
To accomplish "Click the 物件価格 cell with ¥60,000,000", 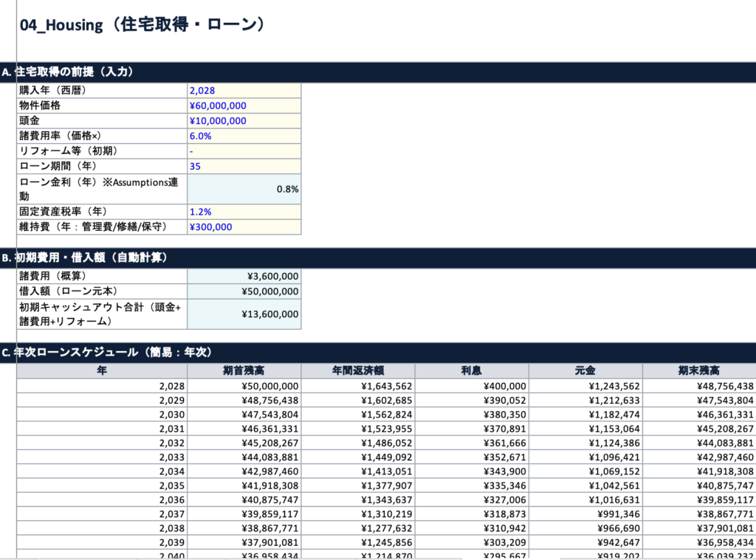I will point(244,106).
